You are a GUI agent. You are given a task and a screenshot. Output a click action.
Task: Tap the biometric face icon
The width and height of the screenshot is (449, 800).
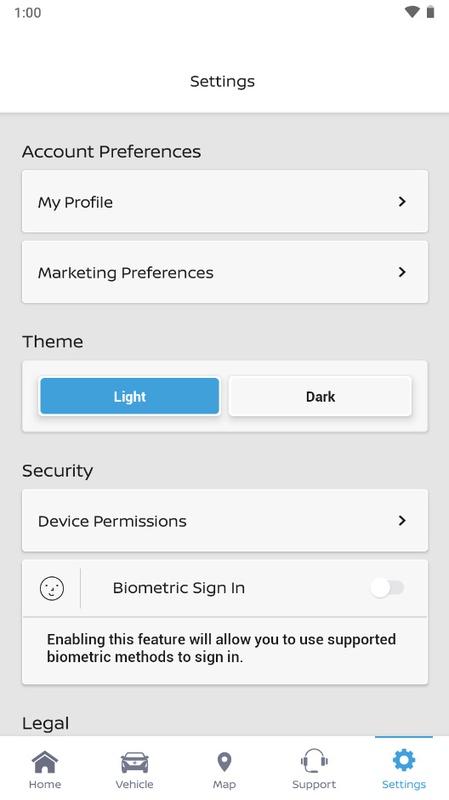[x=52, y=588]
